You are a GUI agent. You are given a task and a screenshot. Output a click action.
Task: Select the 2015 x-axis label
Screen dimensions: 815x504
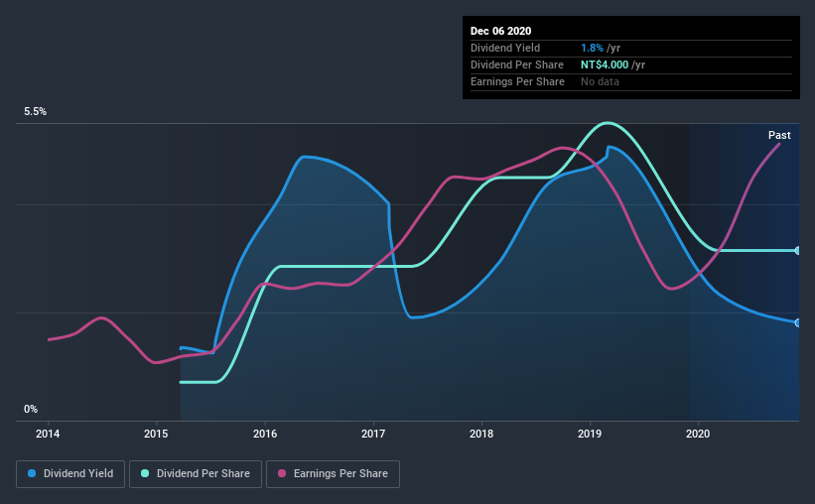coord(156,434)
